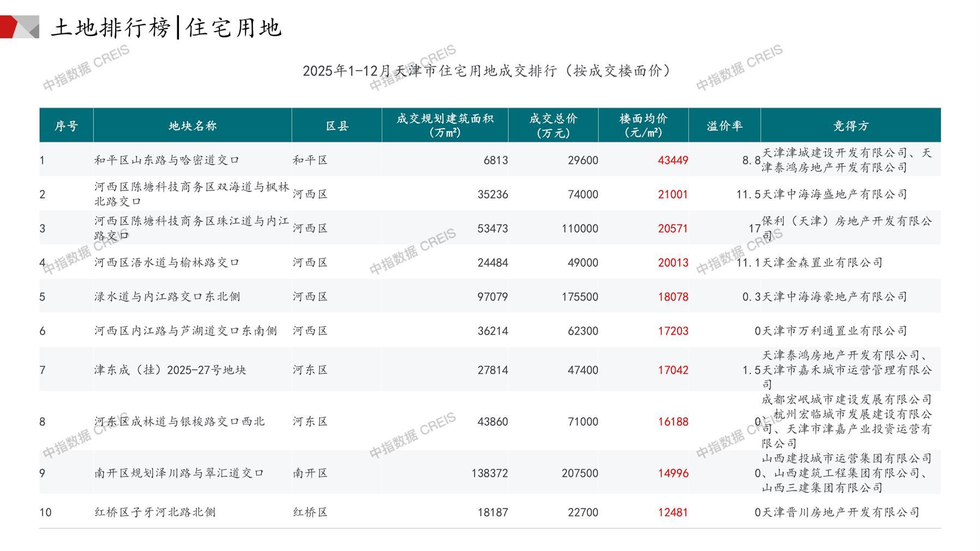This screenshot has height=551, width=980.
Task: Click the 地块名称 column header
Action: 193,126
